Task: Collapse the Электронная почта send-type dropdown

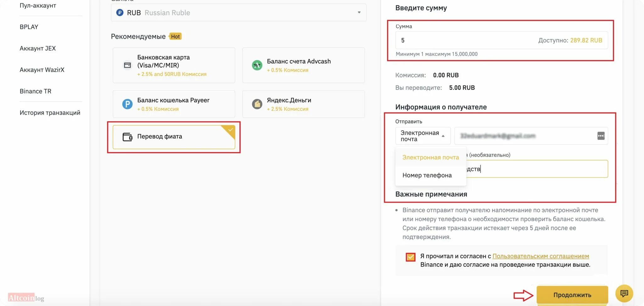Action: [423, 136]
